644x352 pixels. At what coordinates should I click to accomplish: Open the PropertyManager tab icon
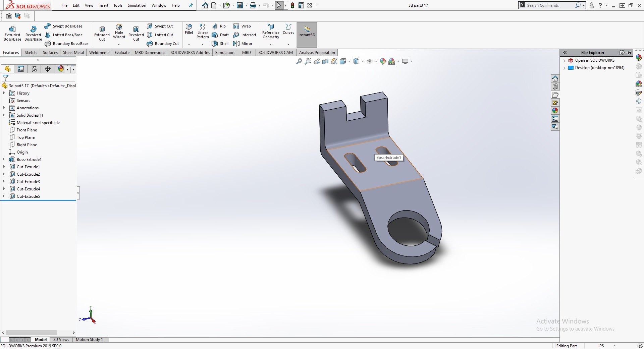click(x=21, y=69)
